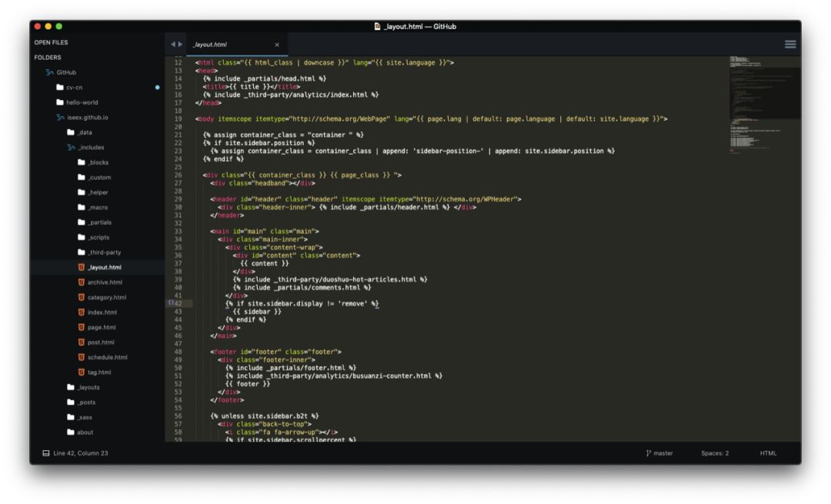Click the modified dot next to cv-cn
The width and height of the screenshot is (831, 504).
(158, 88)
